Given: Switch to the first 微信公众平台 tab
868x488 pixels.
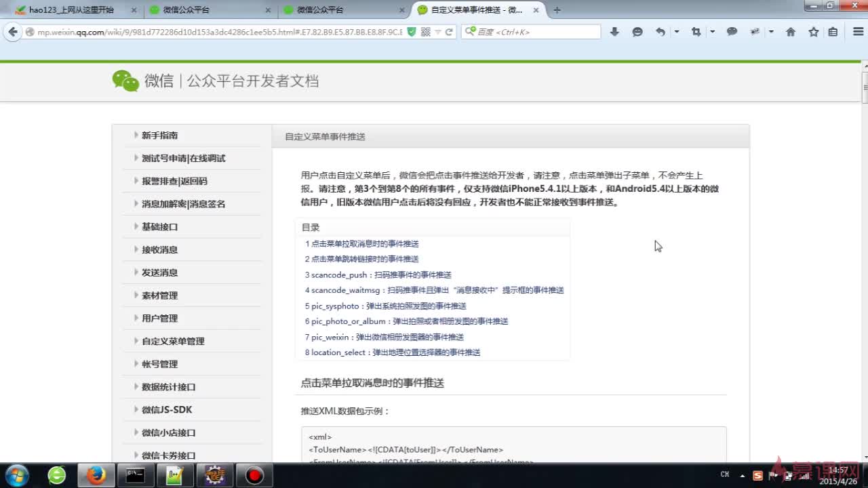Looking at the screenshot, I should 186,10.
